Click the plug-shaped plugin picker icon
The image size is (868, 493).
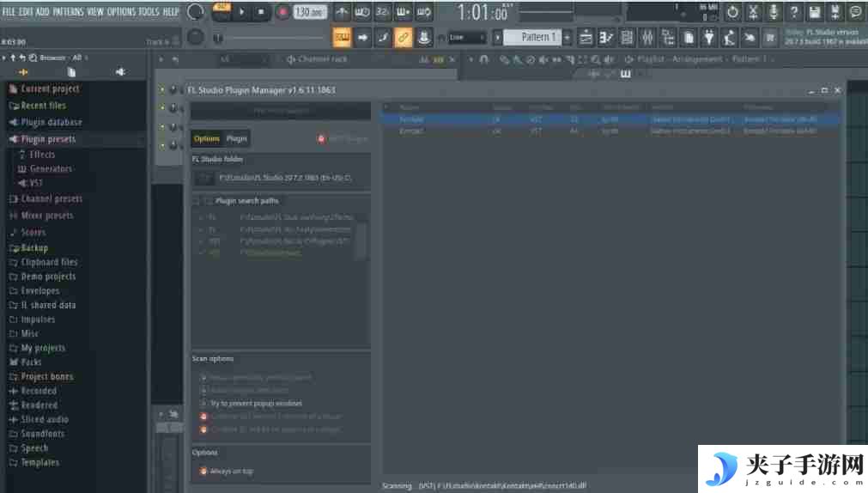709,38
